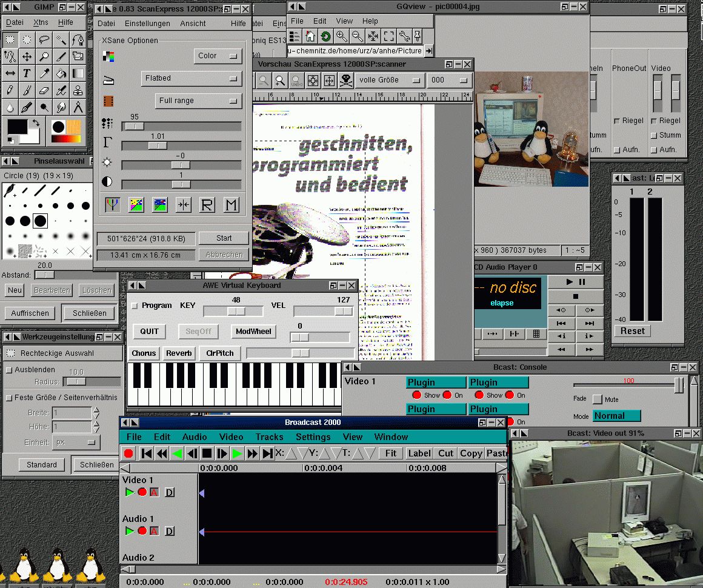Check the Mute box in Bcast Console
The image size is (703, 588).
598,399
